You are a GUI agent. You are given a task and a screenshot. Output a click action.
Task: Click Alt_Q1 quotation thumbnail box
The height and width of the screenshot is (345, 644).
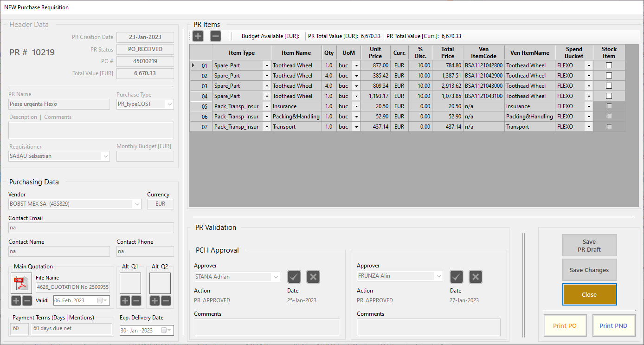point(130,283)
